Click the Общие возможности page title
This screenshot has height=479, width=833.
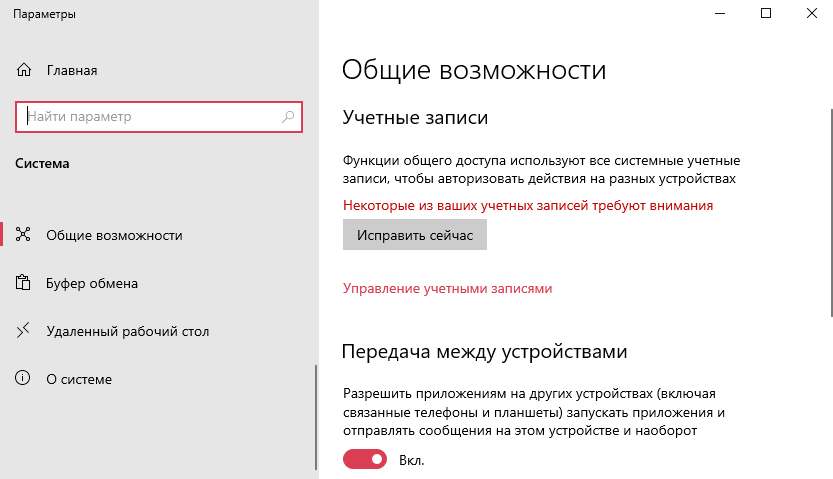click(x=474, y=70)
